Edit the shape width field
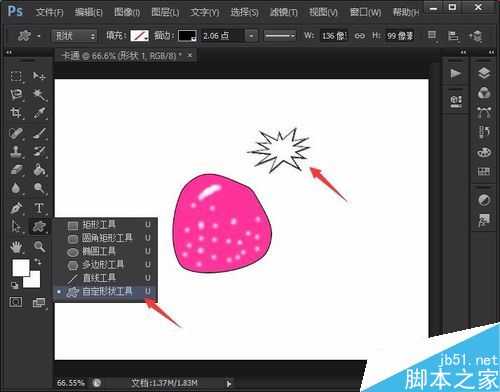 pyautogui.click(x=334, y=36)
